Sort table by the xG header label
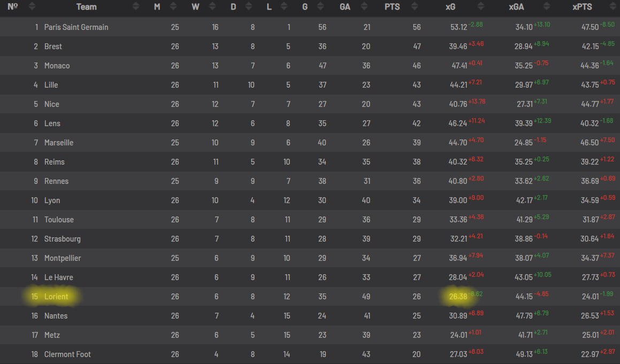This screenshot has width=620, height=364. click(450, 7)
